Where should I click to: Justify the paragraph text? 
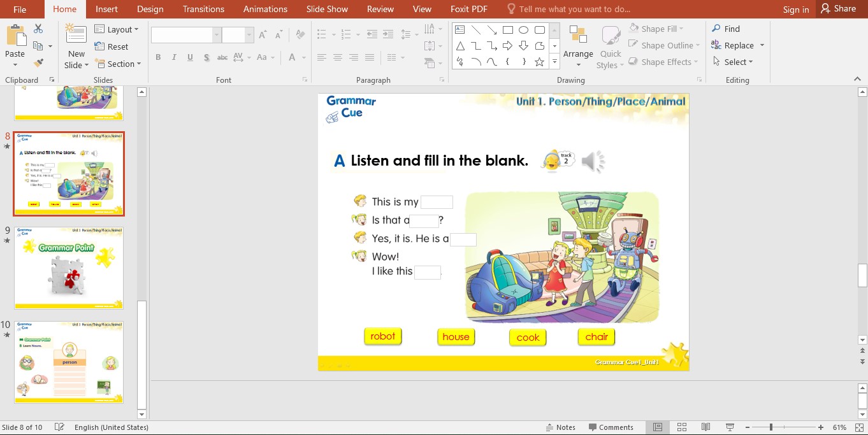pos(370,57)
